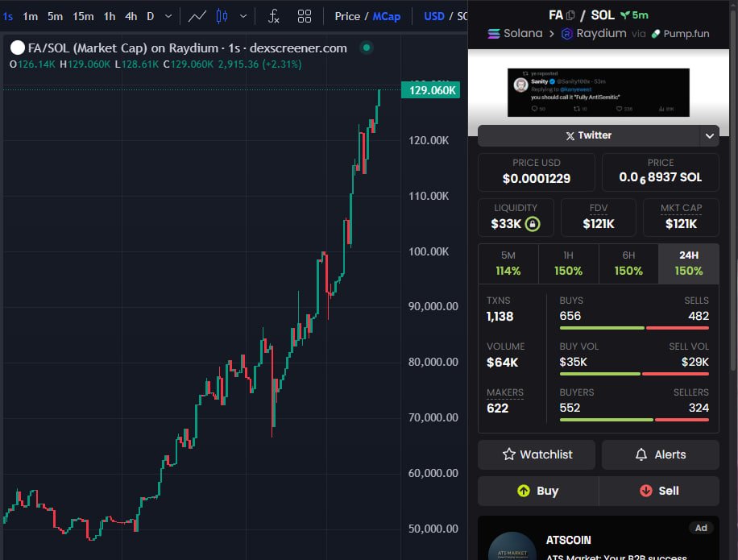Viewport: 738px width, 560px height.
Task: Select the 15m timeframe
Action: 83,16
